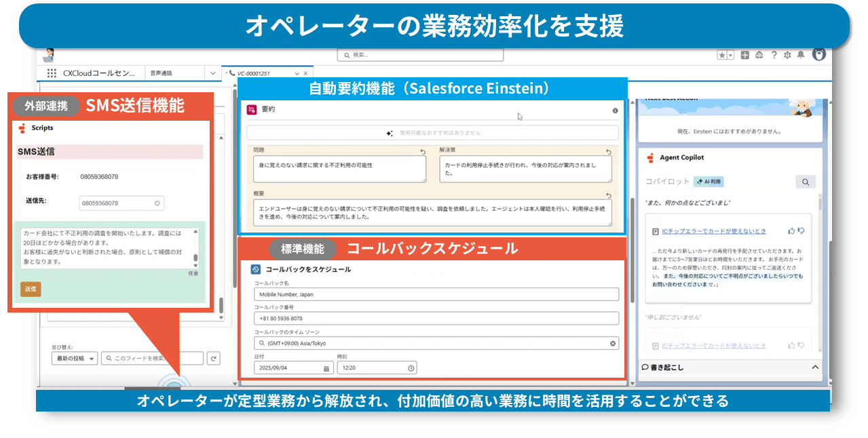Clear the コールバックのタイムゾーン with its X toggle
The height and width of the screenshot is (438, 868).
pyautogui.click(x=614, y=342)
